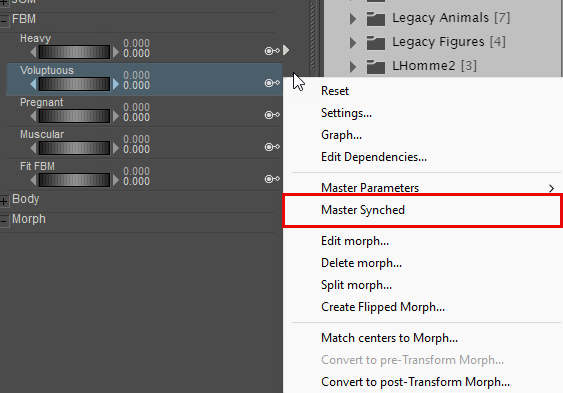Screen dimensions: 563x393
Task: Increase Fit FBM dial with right arrow
Action: [x=115, y=180]
